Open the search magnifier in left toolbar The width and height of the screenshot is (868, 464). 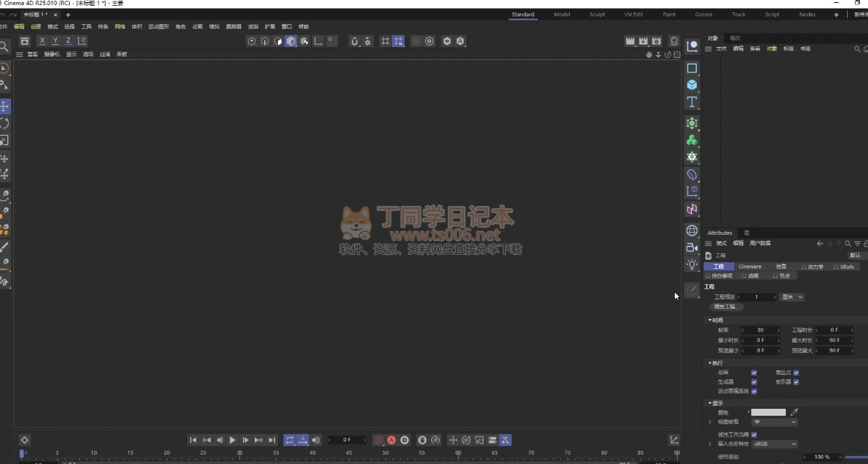(x=4, y=46)
